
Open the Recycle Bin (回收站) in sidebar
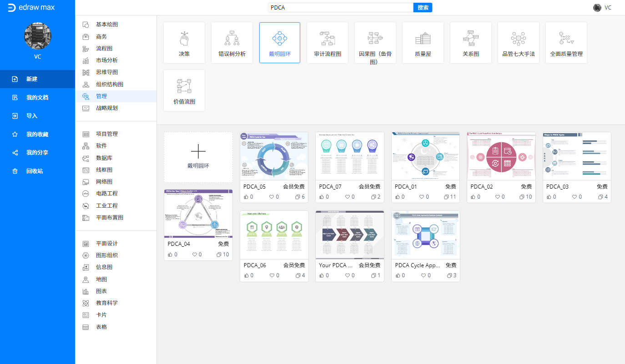pyautogui.click(x=37, y=171)
